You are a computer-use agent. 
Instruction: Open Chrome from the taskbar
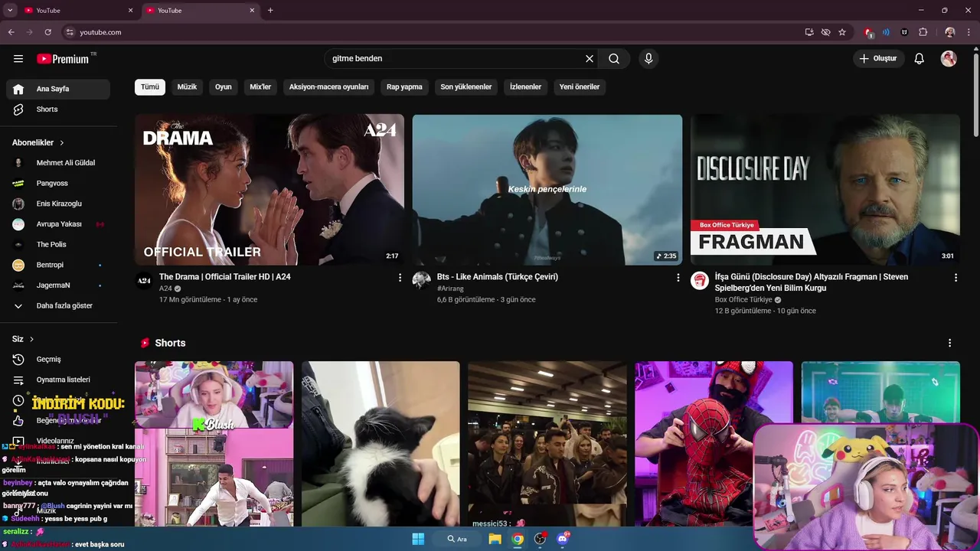pyautogui.click(x=518, y=539)
